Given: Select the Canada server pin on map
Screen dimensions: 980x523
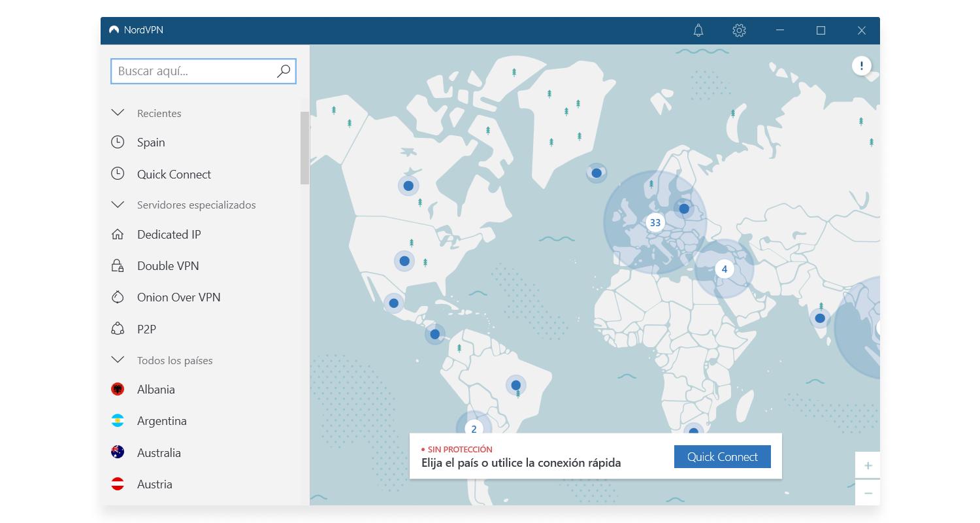Looking at the screenshot, I should [x=408, y=186].
